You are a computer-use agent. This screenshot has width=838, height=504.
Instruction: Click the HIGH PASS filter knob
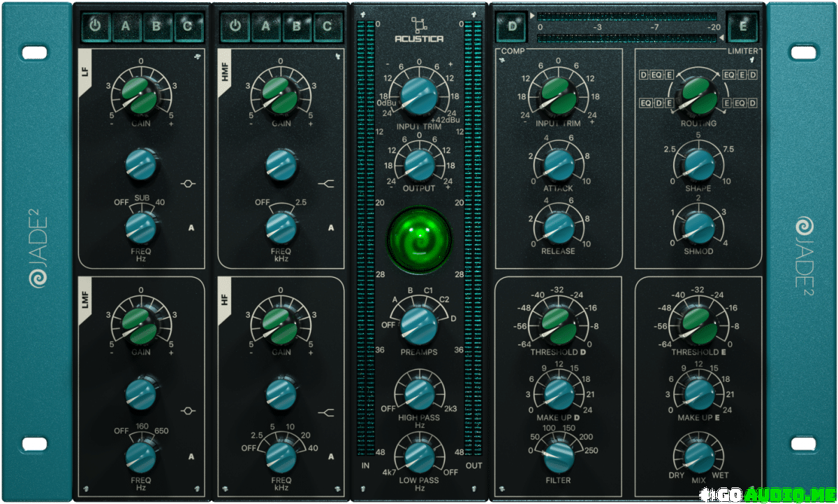[x=419, y=393]
